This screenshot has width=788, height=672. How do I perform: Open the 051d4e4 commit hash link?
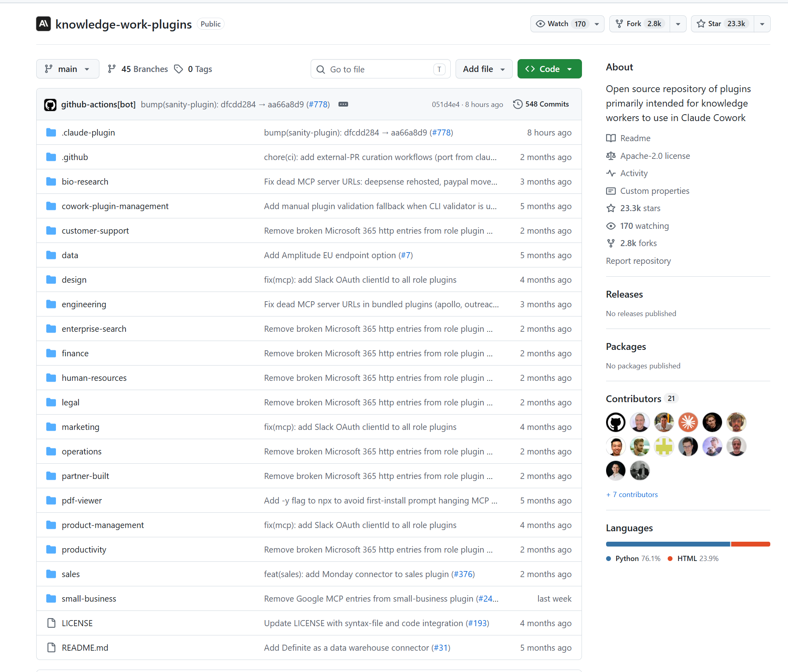pyautogui.click(x=446, y=105)
